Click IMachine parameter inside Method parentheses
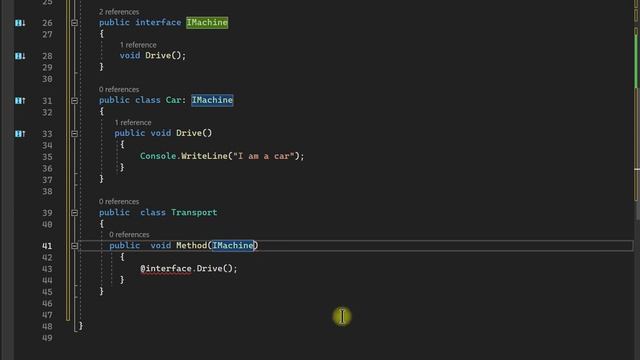 tap(233, 245)
